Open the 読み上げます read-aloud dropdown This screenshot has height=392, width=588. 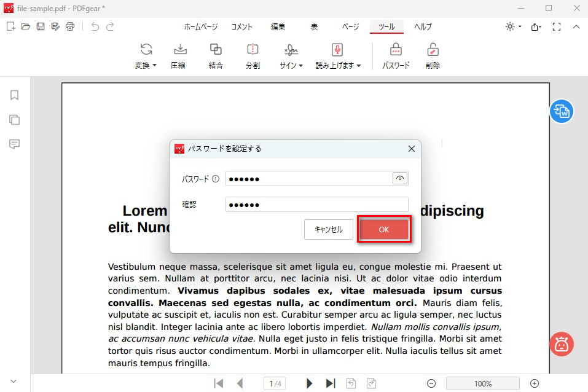click(338, 56)
